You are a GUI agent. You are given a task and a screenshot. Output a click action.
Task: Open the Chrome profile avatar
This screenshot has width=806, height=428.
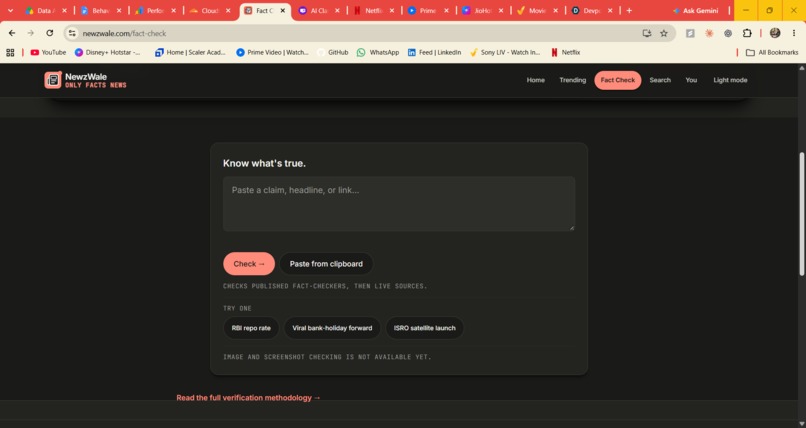(x=775, y=33)
